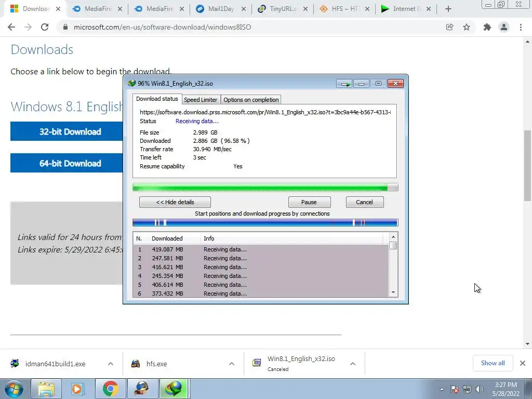The height and width of the screenshot is (399, 532).
Task: Expand options for idman641build1.exe download
Action: (111, 364)
